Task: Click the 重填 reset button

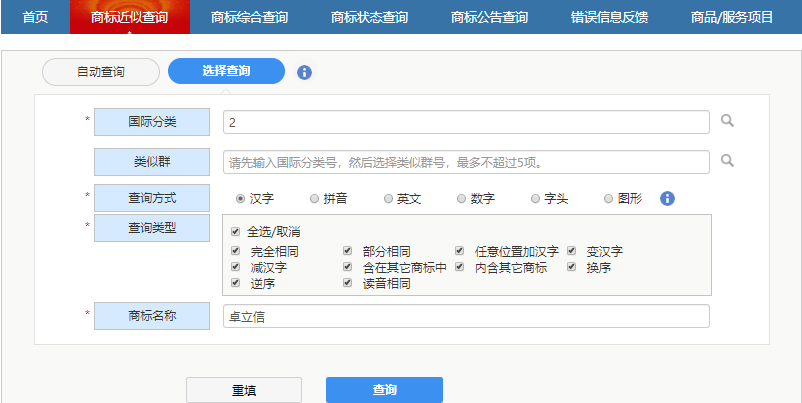Action: coord(243,390)
